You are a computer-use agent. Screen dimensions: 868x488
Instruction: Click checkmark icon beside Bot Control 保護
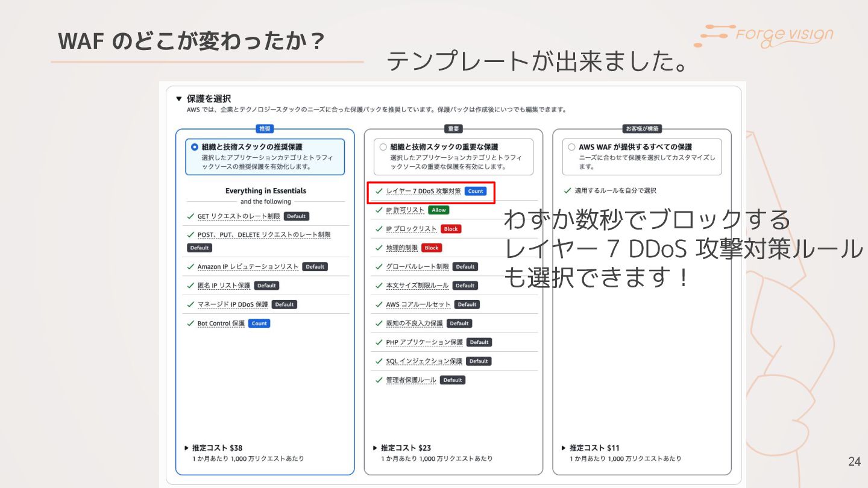click(x=190, y=324)
